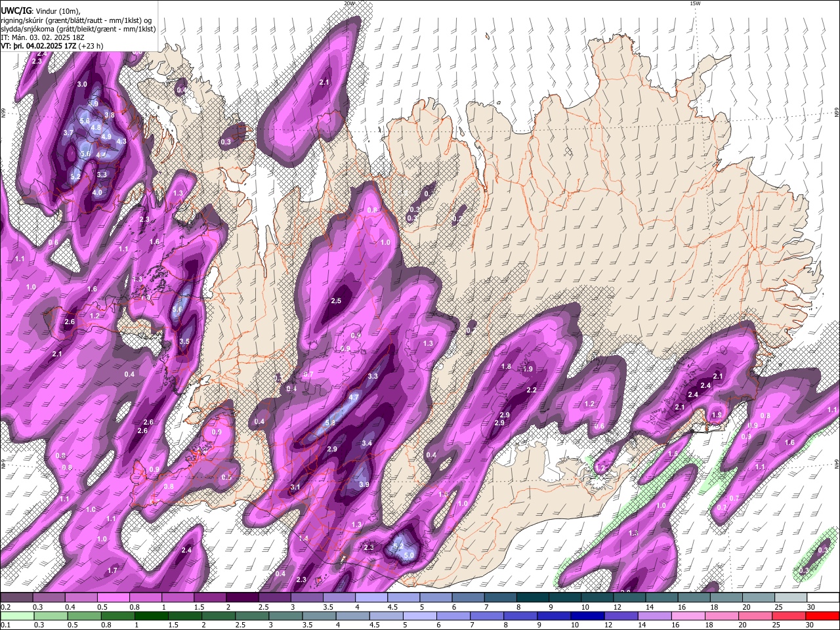The height and width of the screenshot is (630, 840).
Task: Click the dusky plum 0.2 swatch in upper legend row
Action: (x=16, y=598)
